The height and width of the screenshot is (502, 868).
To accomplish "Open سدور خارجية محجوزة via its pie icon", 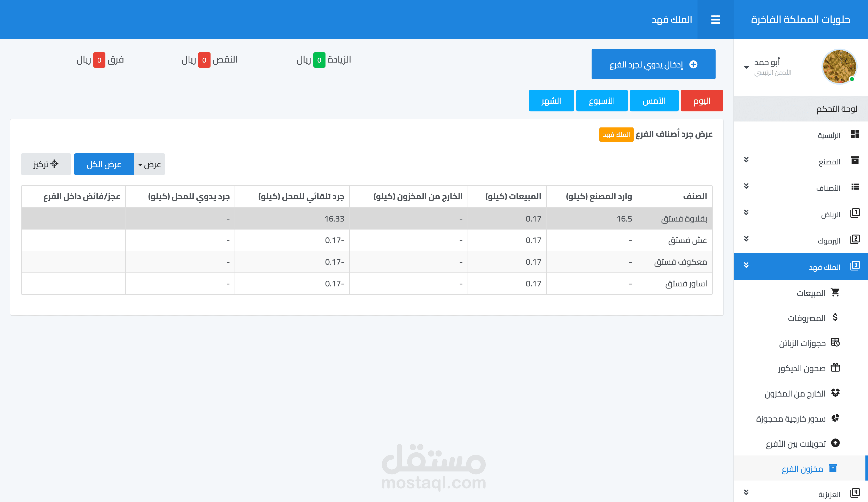I will coord(835,418).
